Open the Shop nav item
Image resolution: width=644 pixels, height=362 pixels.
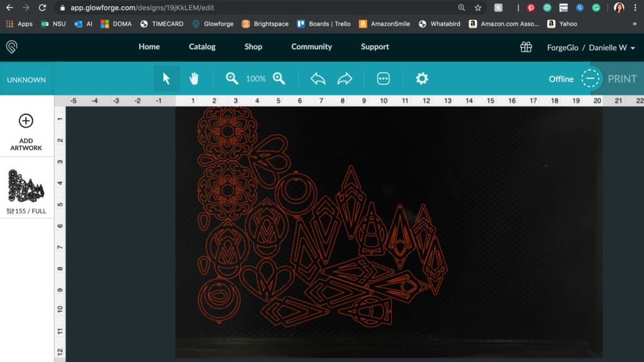(x=253, y=47)
